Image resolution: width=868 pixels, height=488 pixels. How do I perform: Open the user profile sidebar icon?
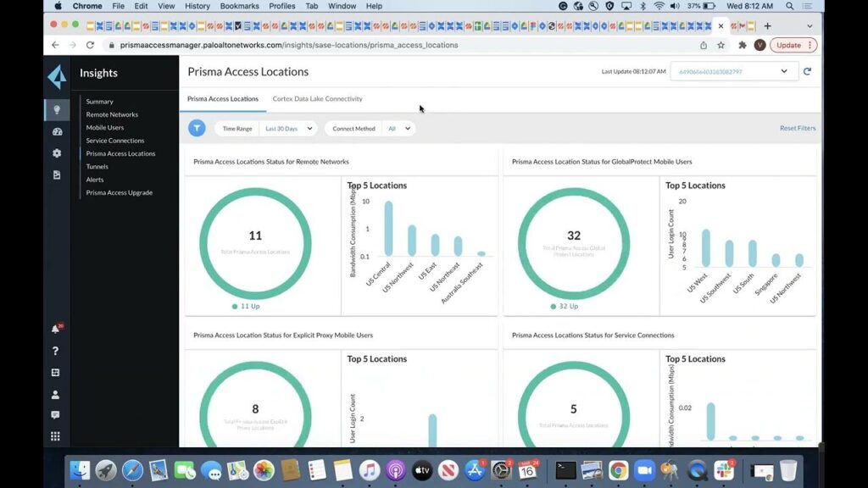55,395
